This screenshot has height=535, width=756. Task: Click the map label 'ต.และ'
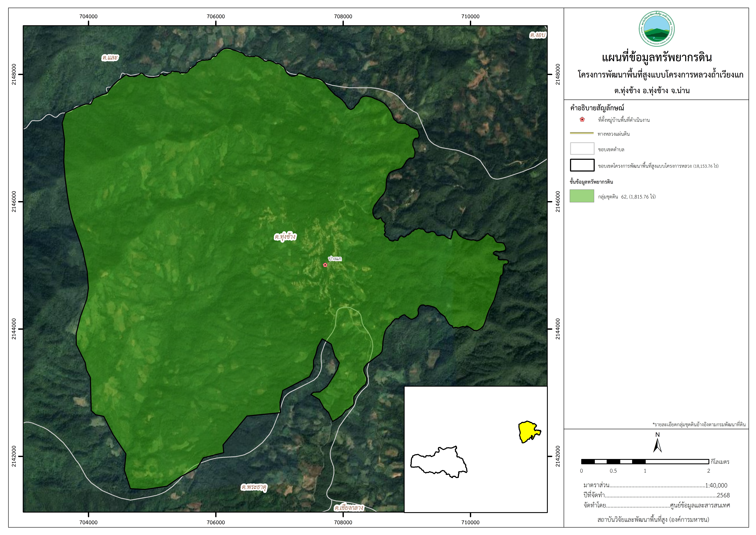pyautogui.click(x=110, y=58)
